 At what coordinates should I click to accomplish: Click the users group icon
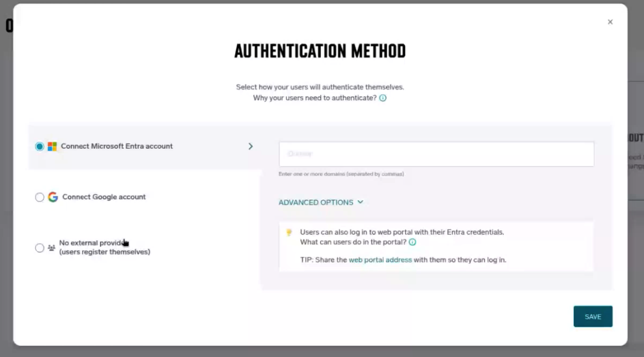(x=51, y=248)
